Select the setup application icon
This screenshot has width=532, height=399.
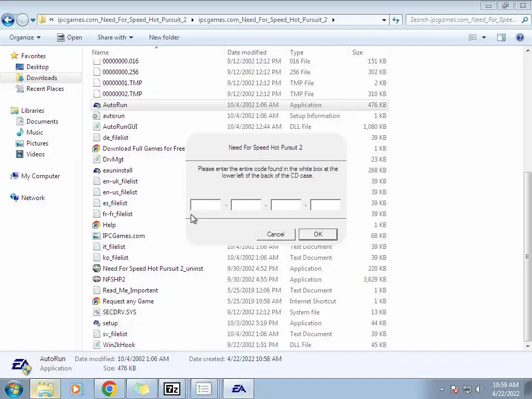coord(97,323)
